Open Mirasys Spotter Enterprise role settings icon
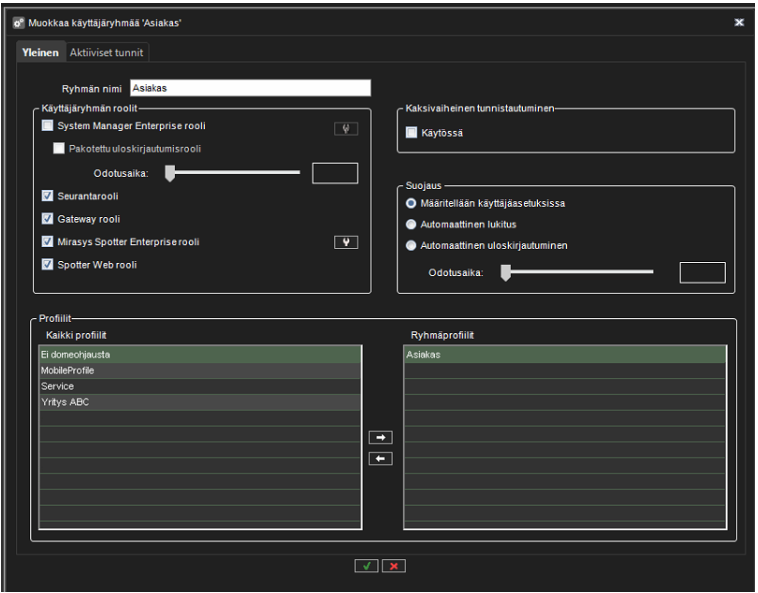 coord(345,242)
